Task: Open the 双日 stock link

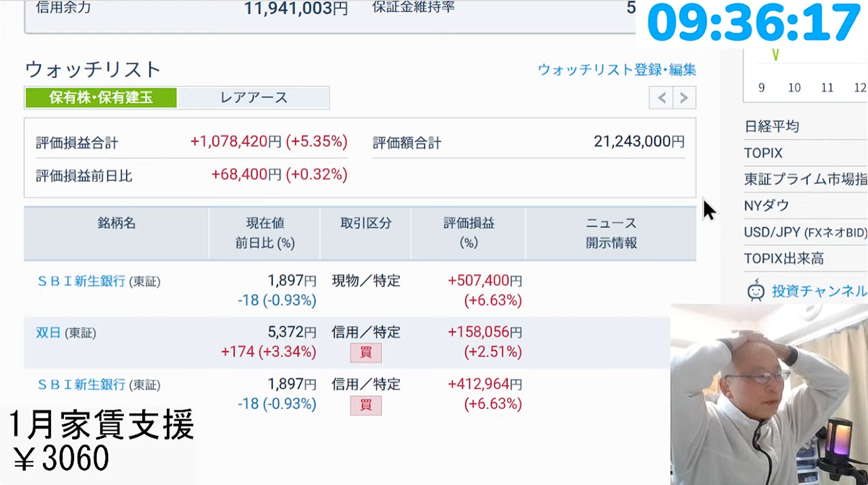Action: (x=48, y=333)
